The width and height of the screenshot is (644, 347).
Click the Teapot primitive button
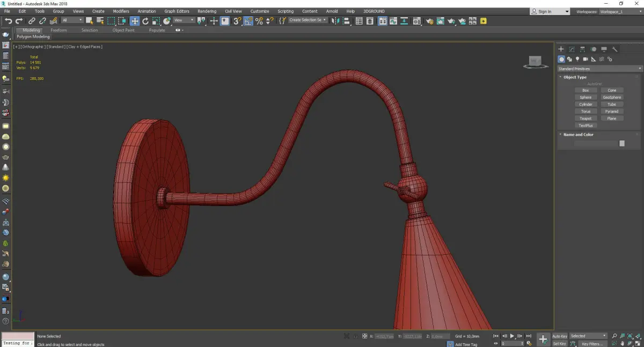coord(586,119)
